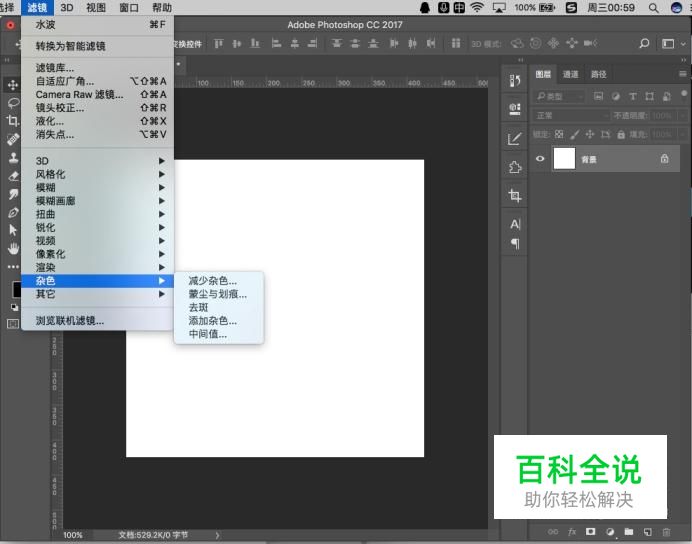Screen dimensions: 692x544
Task: Click align top edges icon
Action: coord(218,43)
